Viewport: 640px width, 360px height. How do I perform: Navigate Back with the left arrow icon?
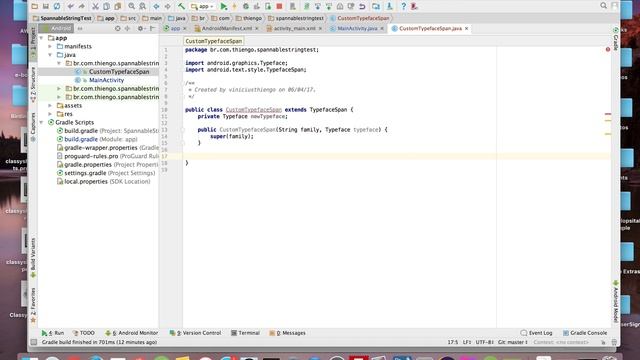coord(156,6)
